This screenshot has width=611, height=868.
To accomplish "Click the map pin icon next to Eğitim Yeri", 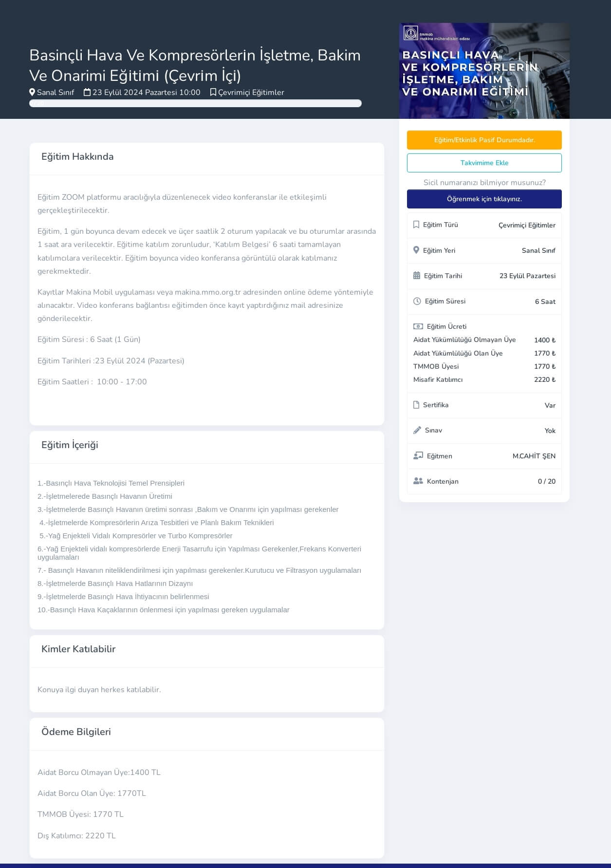I will pos(416,250).
